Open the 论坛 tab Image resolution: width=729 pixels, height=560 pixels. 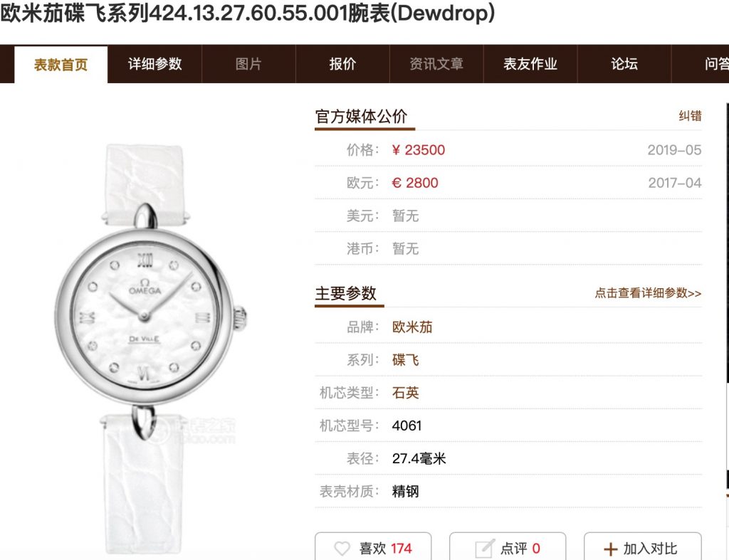[x=624, y=64]
